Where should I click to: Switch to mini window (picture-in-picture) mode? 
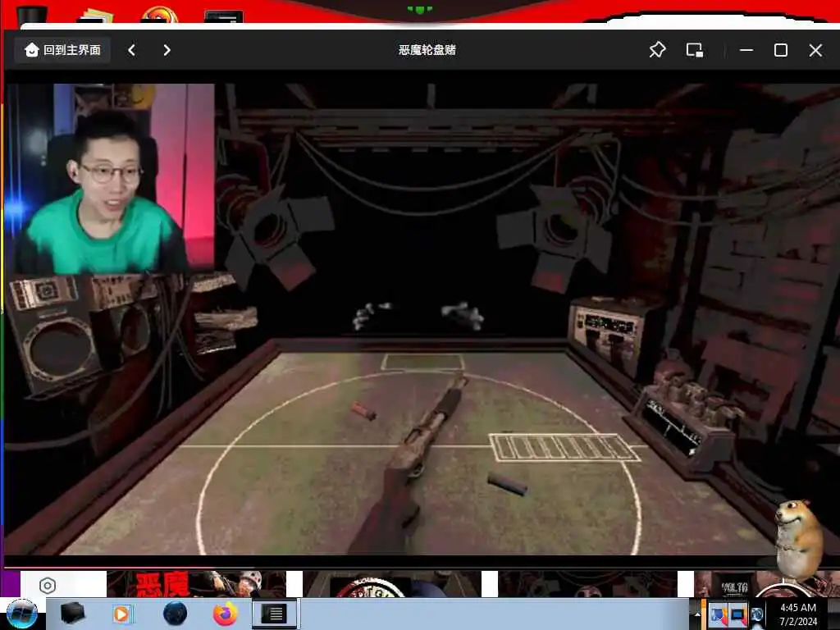tap(694, 50)
